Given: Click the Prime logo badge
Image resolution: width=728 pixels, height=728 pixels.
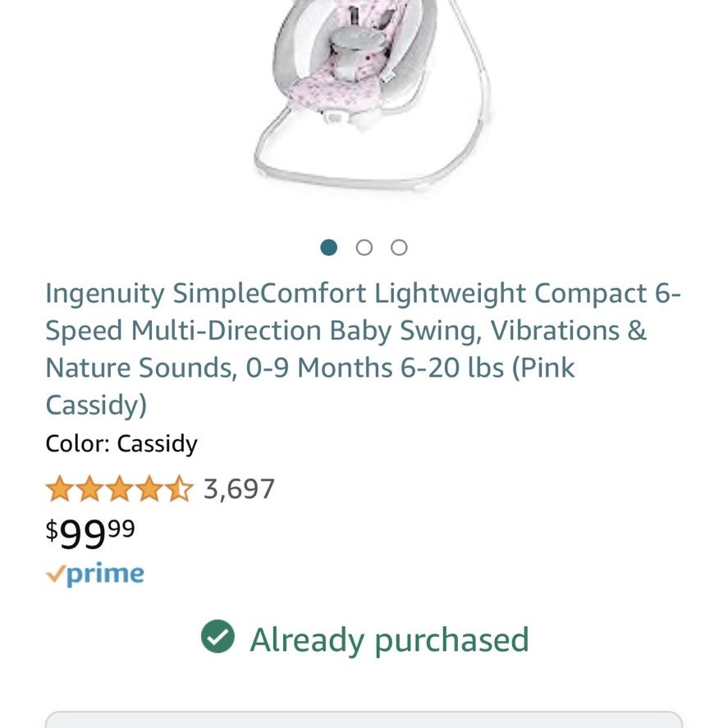Looking at the screenshot, I should coord(95,575).
